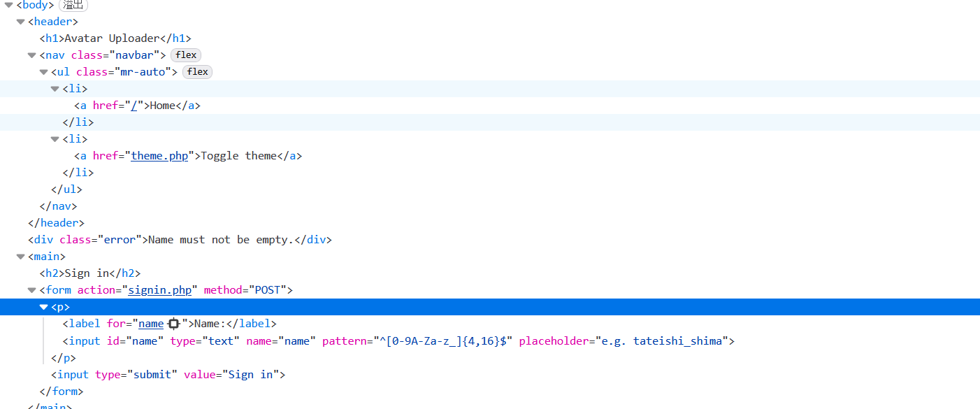Collapse the li node containing Toggle theme link
980x409 pixels.
[55, 138]
